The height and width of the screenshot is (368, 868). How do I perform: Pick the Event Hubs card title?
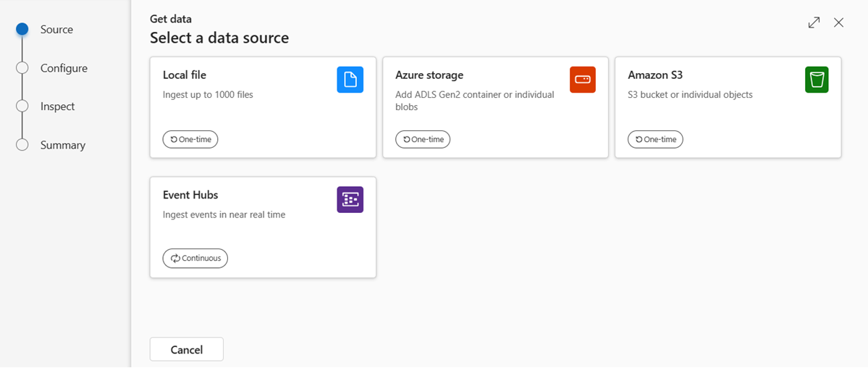click(190, 195)
